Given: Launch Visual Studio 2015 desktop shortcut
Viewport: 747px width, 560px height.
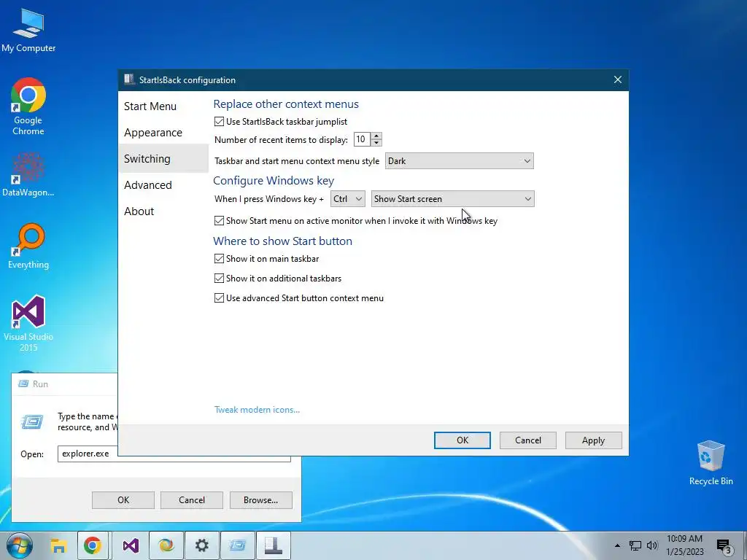Looking at the screenshot, I should [x=28, y=323].
